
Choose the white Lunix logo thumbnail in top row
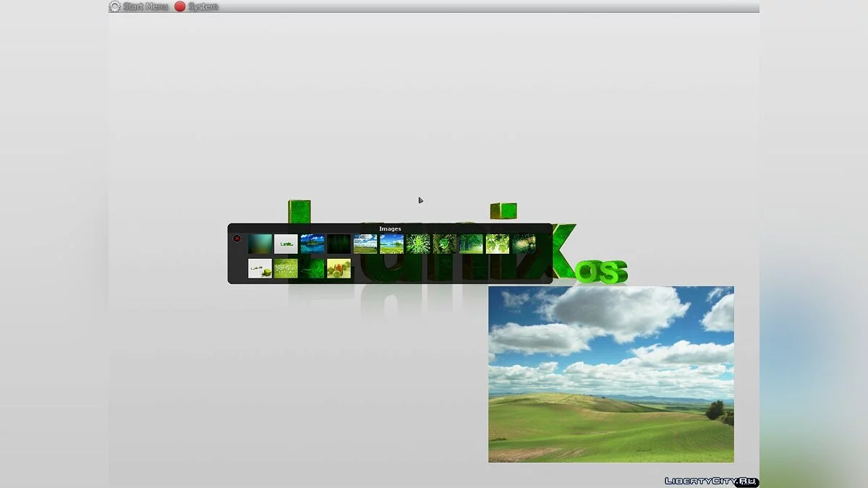point(286,244)
